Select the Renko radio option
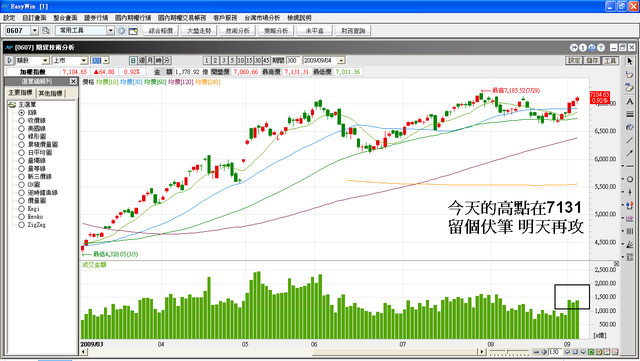 click(21, 216)
